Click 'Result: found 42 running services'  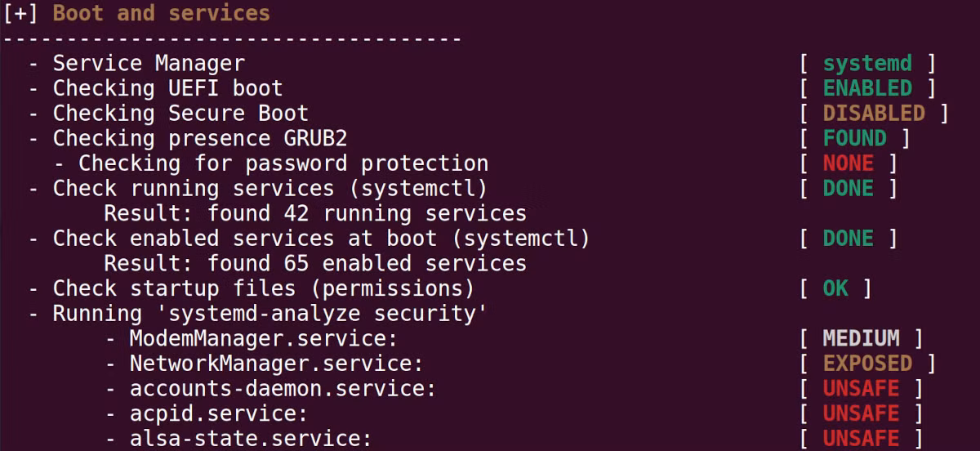click(x=315, y=214)
